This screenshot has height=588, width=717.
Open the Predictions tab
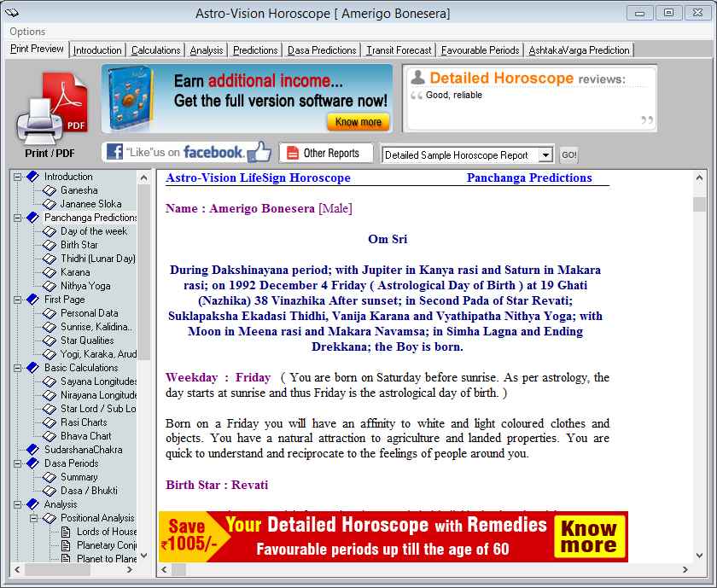point(255,49)
